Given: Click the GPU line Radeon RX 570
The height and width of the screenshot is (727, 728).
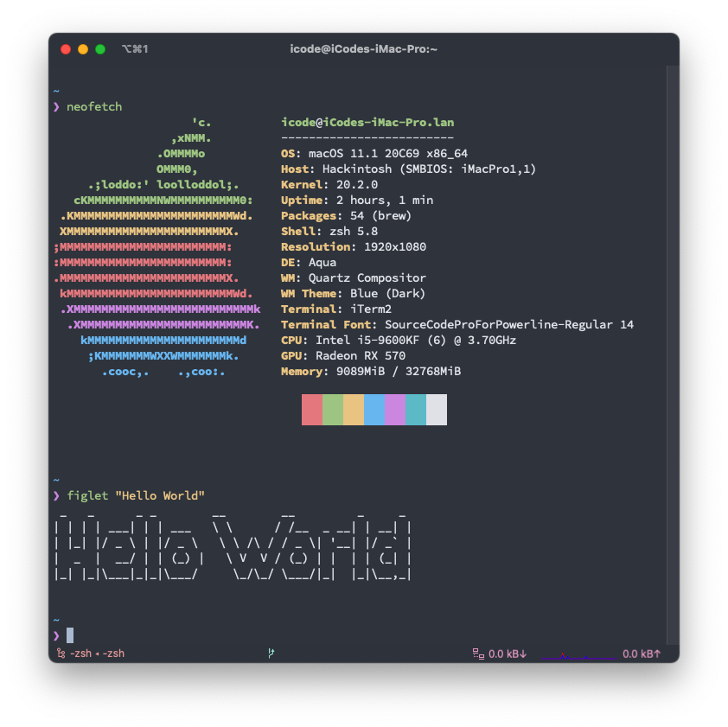Looking at the screenshot, I should tap(343, 355).
